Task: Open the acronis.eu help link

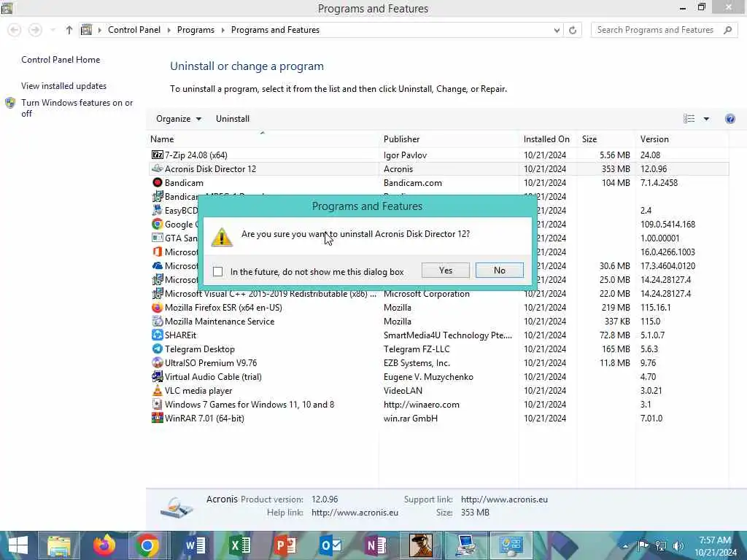Action: [355, 513]
